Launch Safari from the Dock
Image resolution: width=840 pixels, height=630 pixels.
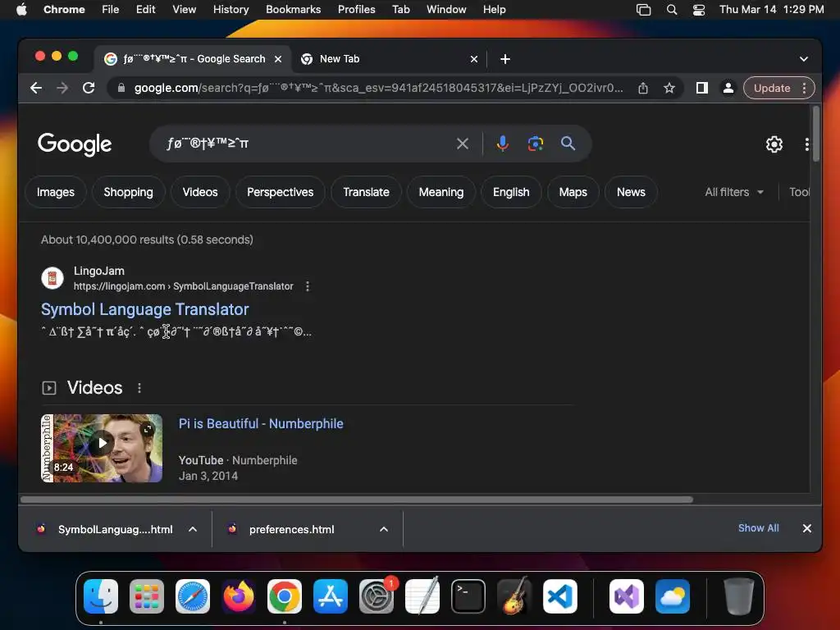point(193,596)
